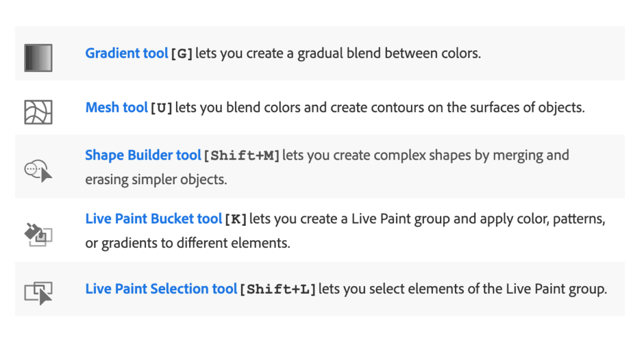Click the [G] shortcut label
The height and width of the screenshot is (345, 644).
click(181, 54)
